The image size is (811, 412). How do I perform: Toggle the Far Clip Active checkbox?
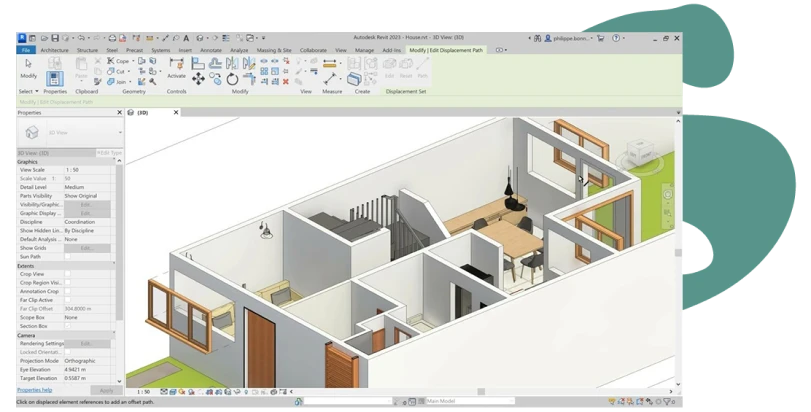(67, 300)
